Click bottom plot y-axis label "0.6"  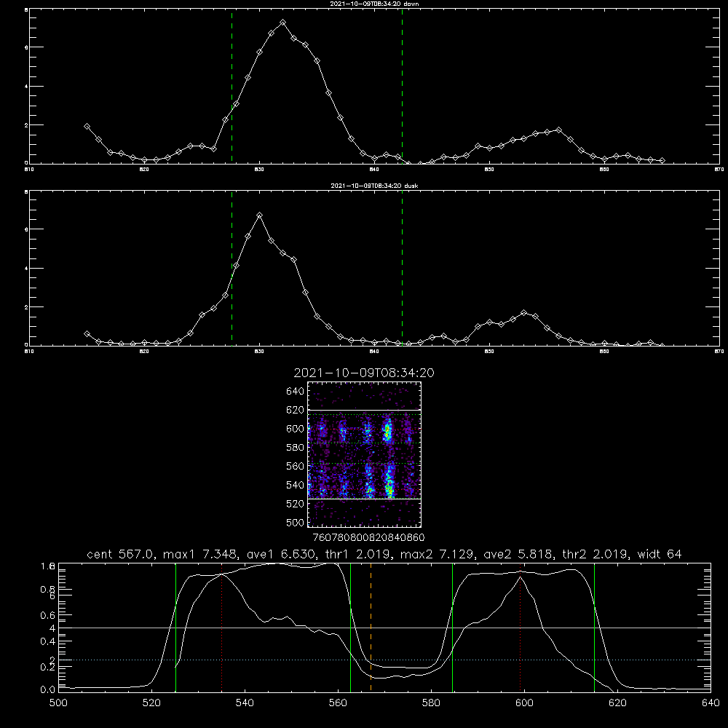(x=48, y=615)
